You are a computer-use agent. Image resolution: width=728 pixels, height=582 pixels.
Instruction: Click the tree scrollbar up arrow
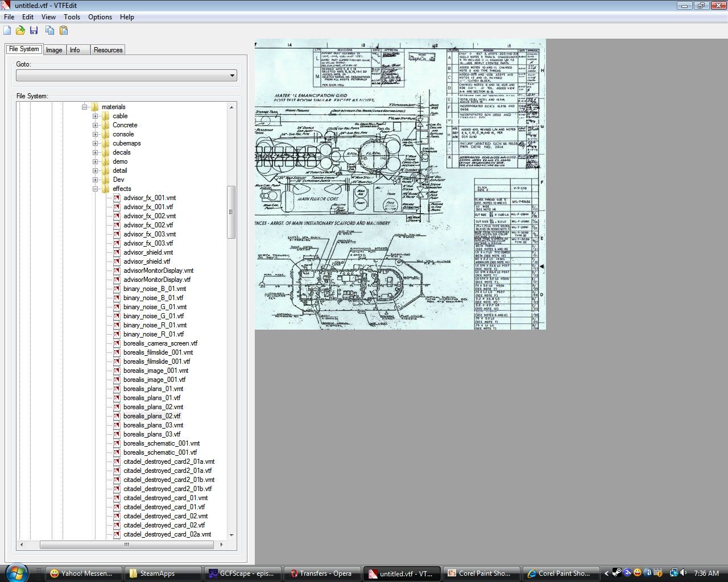[x=231, y=107]
